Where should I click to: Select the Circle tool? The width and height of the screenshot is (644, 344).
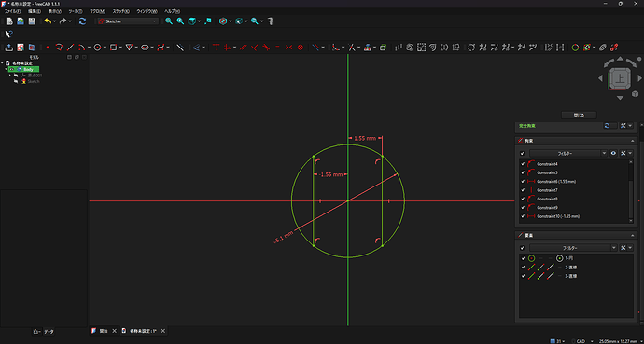click(x=97, y=48)
